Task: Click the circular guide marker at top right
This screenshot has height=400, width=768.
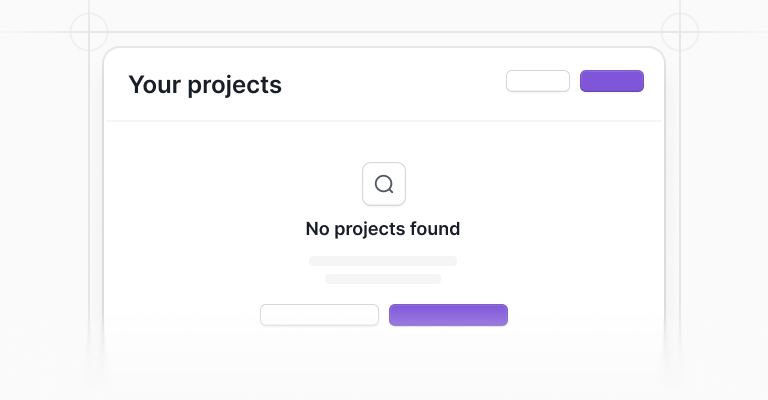Action: point(680,32)
